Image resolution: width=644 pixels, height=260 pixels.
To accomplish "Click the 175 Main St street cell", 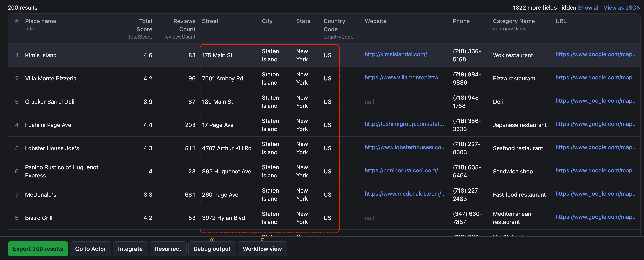I will pos(217,55).
